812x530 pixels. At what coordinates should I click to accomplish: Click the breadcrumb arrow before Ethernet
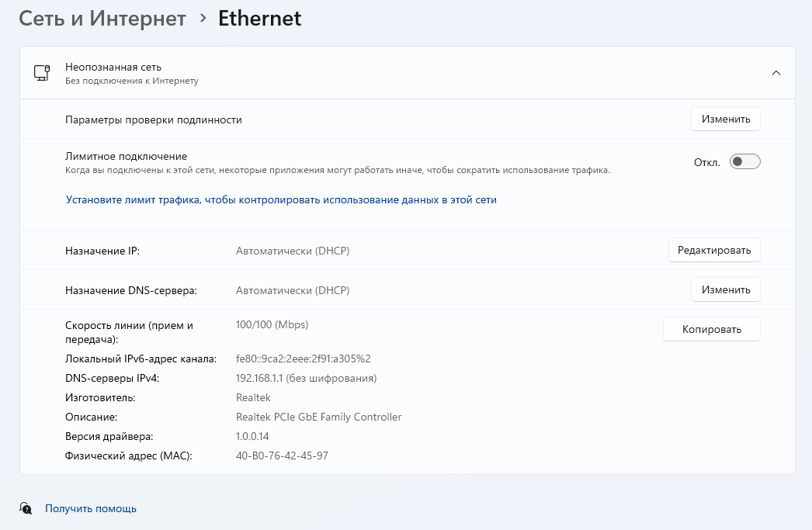(x=203, y=17)
